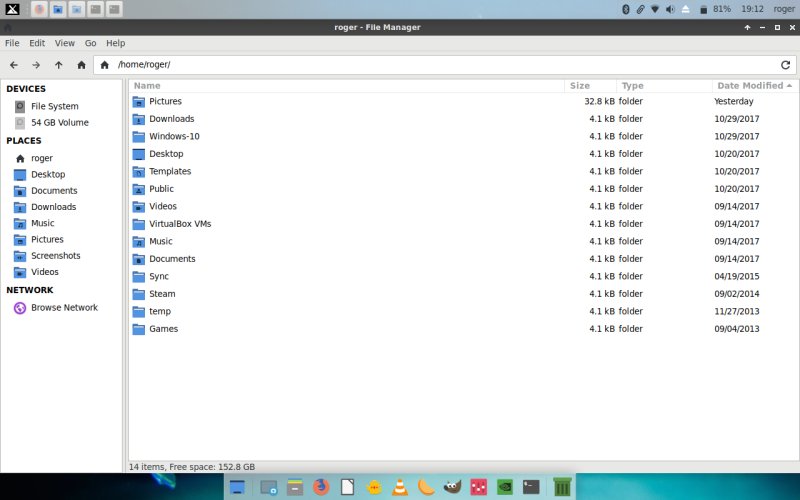Click the back navigation arrow
The image size is (800, 500).
coord(14,65)
